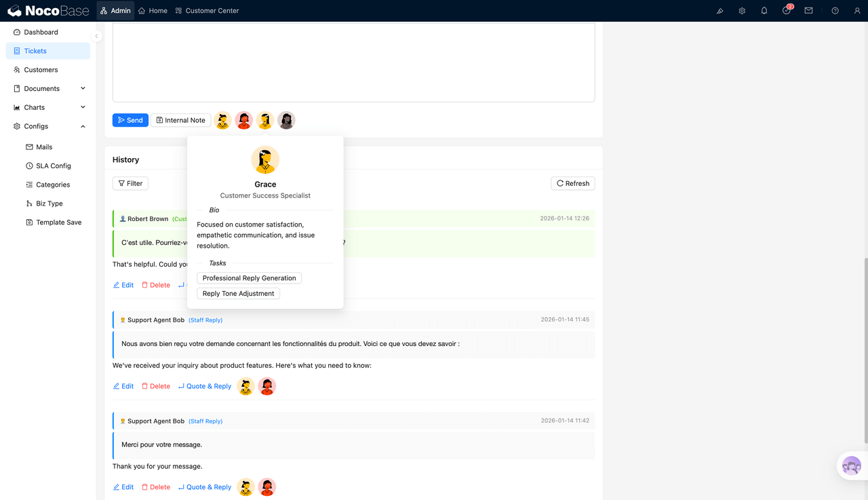Open the Filter options in History

(x=130, y=183)
